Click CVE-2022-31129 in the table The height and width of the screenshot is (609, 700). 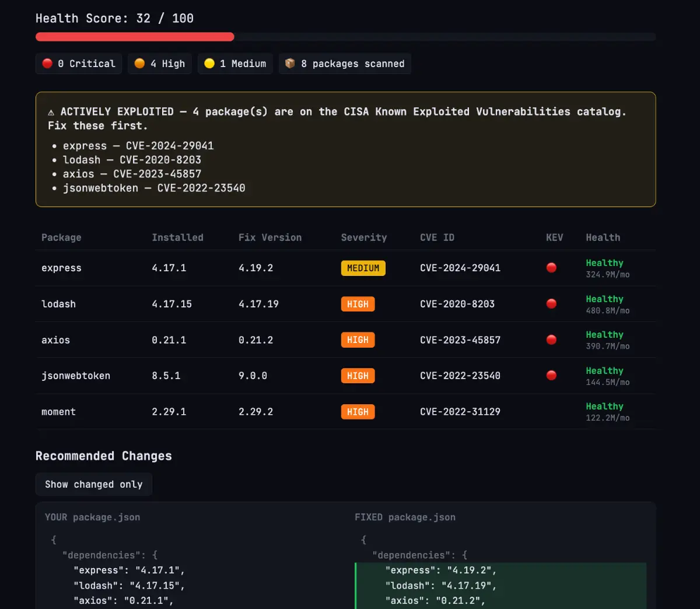pyautogui.click(x=460, y=412)
